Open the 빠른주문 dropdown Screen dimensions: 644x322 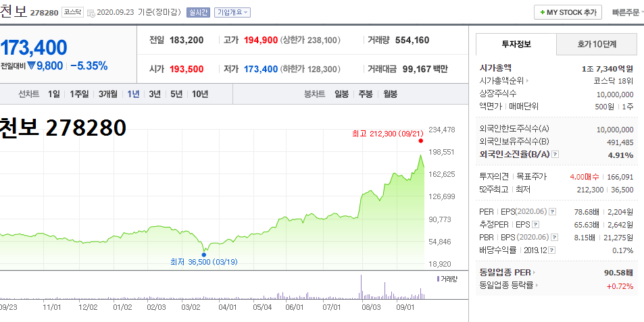point(628,12)
